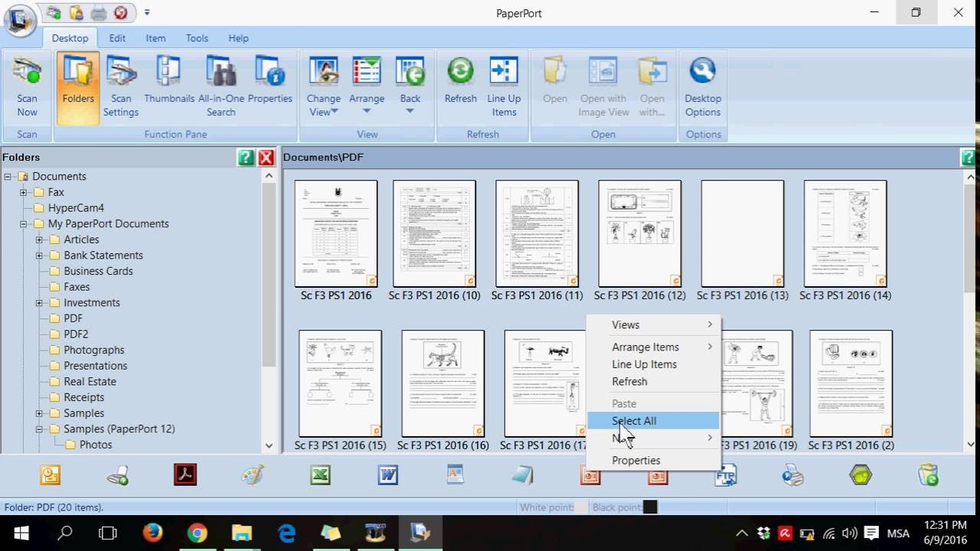
Task: Open the Action Center notification icon
Action: click(x=871, y=533)
